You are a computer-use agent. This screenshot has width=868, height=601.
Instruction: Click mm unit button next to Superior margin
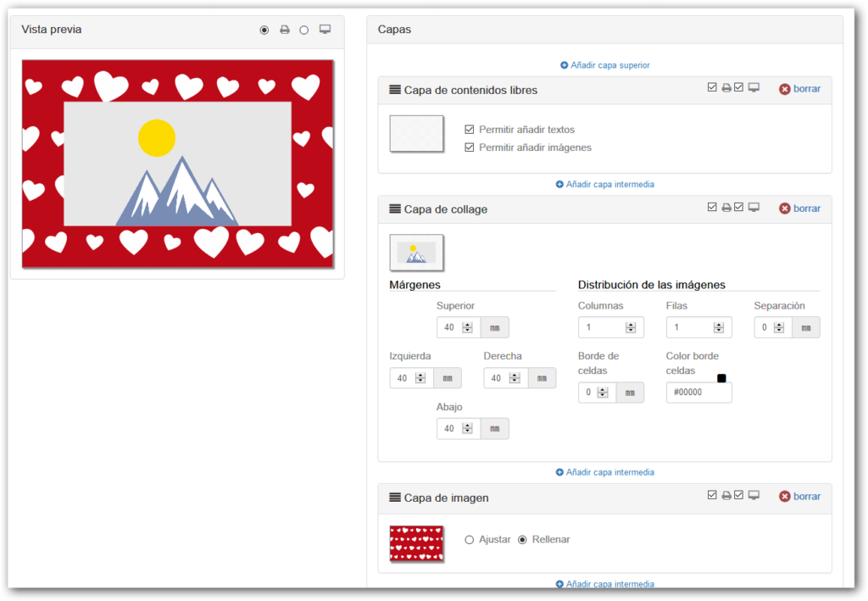point(495,327)
